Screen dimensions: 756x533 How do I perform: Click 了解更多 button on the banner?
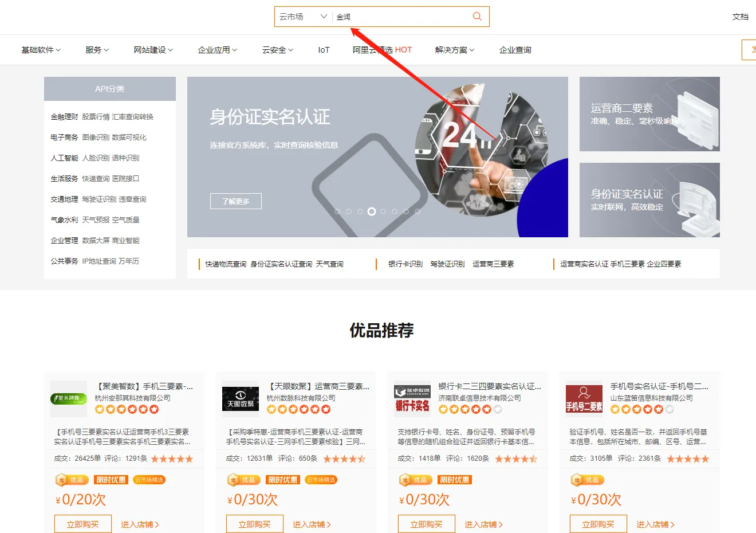[235, 201]
